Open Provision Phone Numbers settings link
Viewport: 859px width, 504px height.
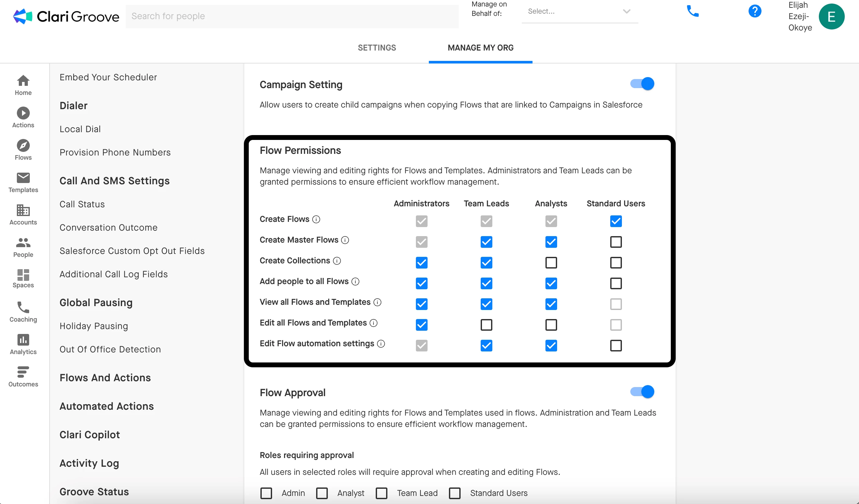[x=115, y=152]
